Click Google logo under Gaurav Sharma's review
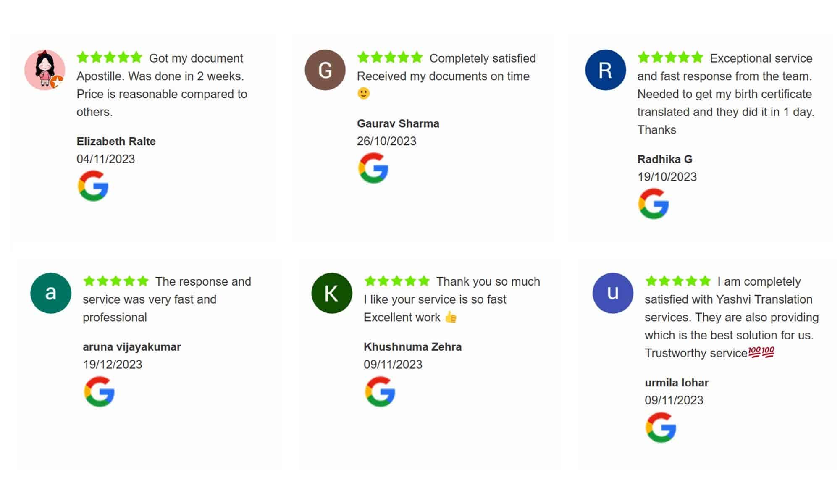 tap(373, 168)
